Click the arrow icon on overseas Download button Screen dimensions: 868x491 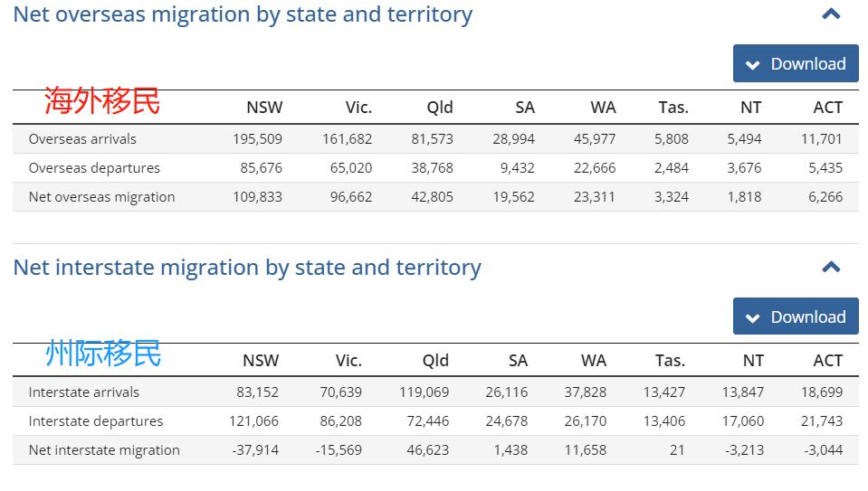(752, 65)
